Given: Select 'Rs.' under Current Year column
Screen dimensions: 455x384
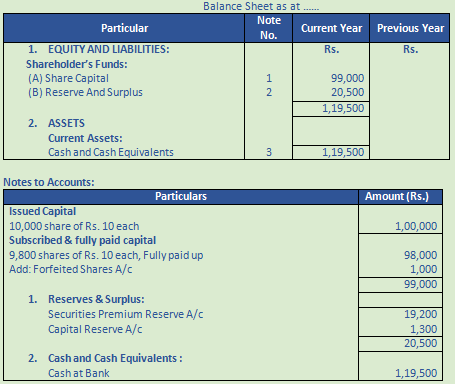Looking at the screenshot, I should point(331,49).
